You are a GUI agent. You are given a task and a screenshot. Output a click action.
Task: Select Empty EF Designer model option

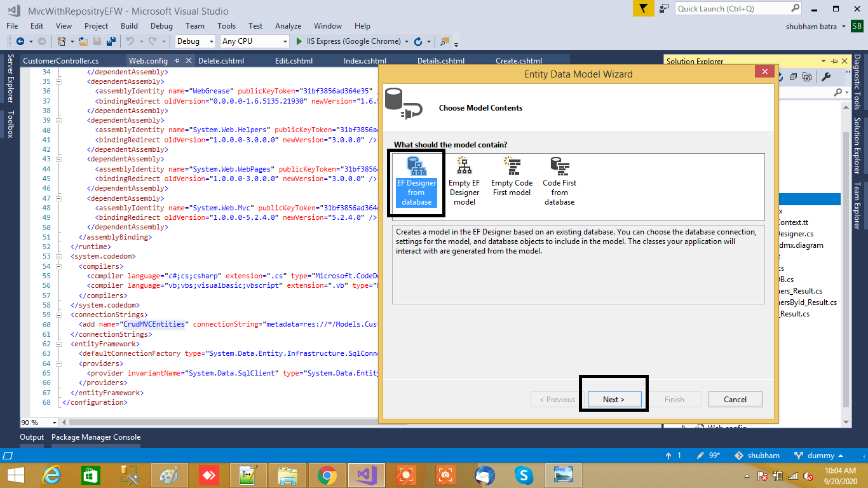[x=464, y=182]
